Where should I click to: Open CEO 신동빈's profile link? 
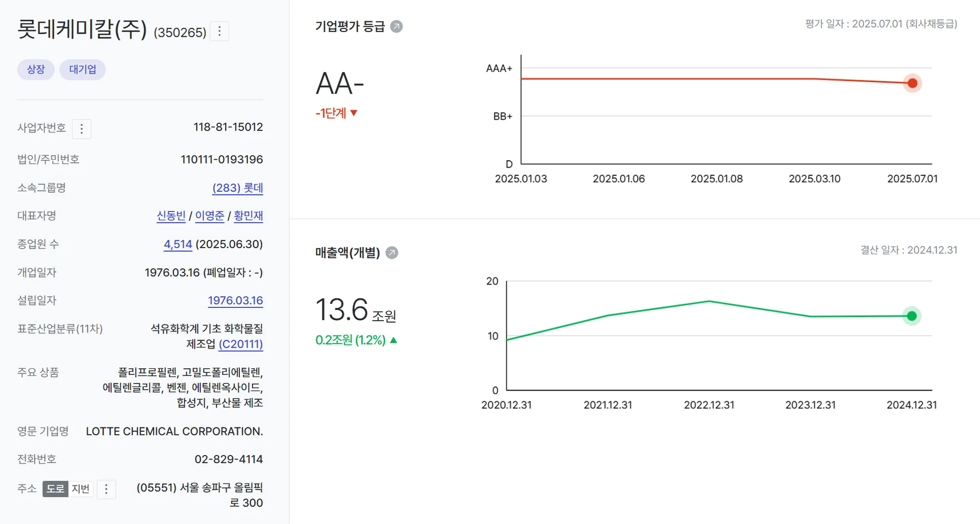click(171, 216)
